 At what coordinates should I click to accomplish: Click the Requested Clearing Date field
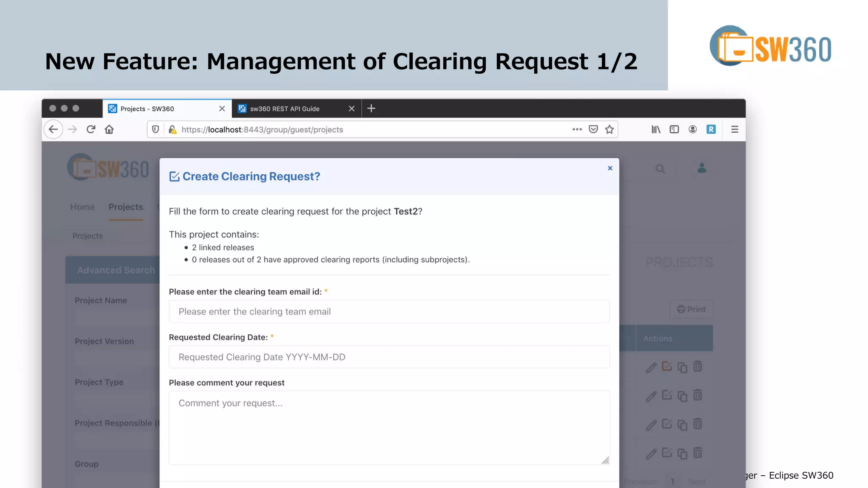click(389, 357)
